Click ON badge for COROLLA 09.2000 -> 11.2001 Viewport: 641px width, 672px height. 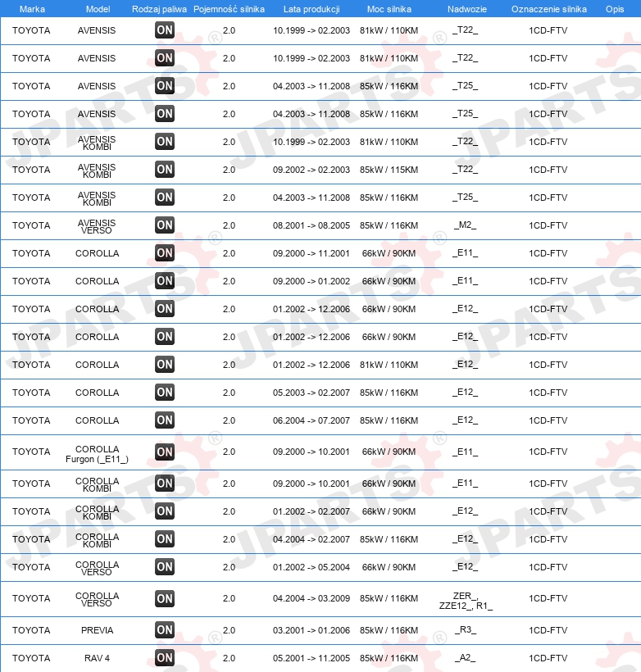pos(165,253)
